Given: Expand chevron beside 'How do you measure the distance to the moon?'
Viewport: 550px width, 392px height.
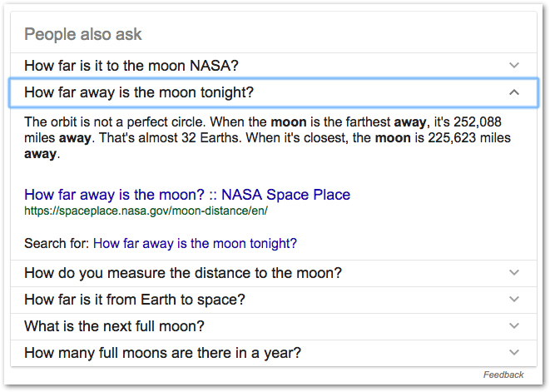Looking at the screenshot, I should pyautogui.click(x=514, y=273).
